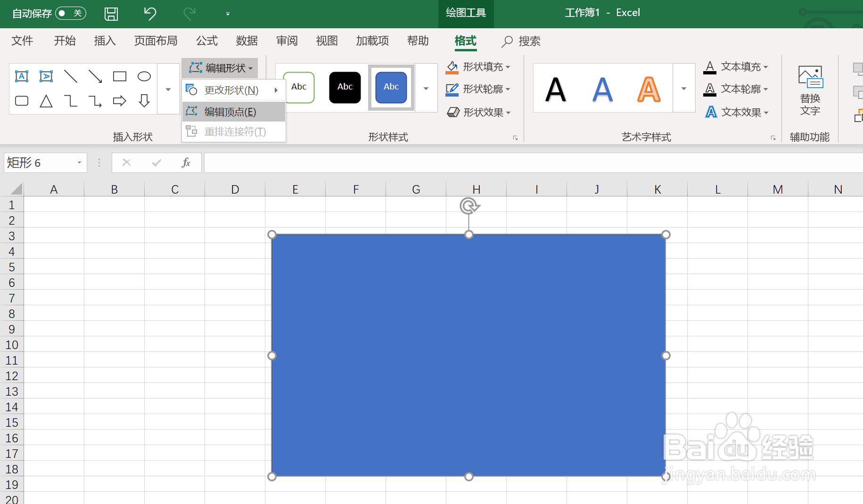Select row 10 header
The width and height of the screenshot is (863, 504).
[x=12, y=345]
